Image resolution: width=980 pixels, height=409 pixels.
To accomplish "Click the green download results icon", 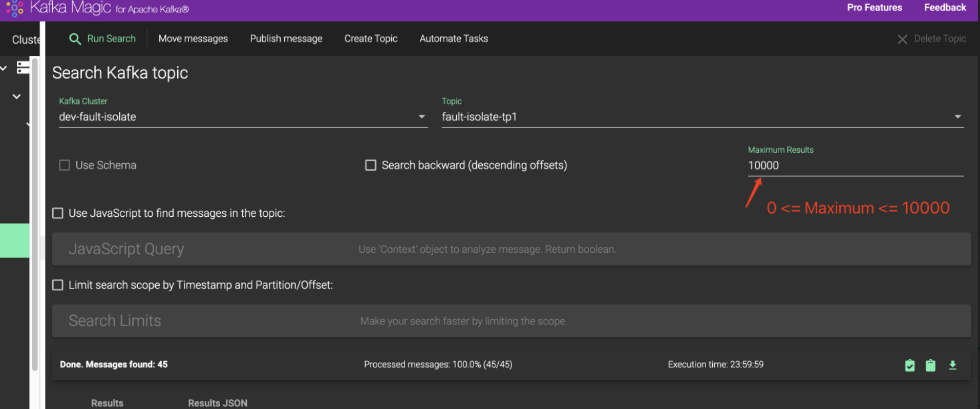I will click(952, 365).
